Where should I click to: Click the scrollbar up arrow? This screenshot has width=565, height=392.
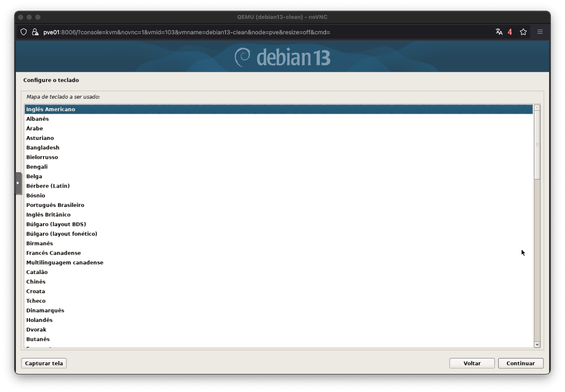click(x=537, y=108)
